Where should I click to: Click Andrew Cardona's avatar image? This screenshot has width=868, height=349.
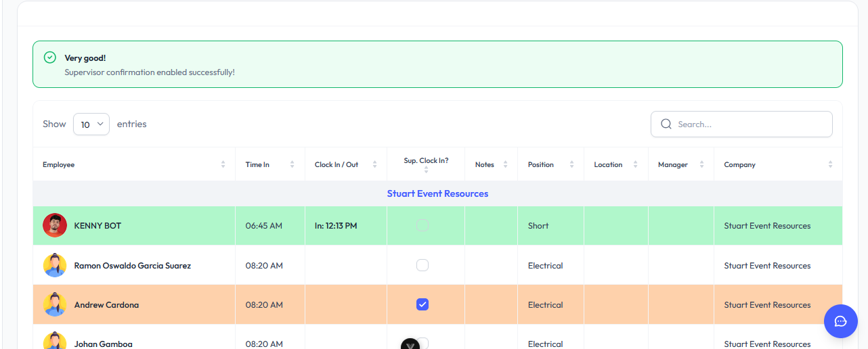[55, 305]
